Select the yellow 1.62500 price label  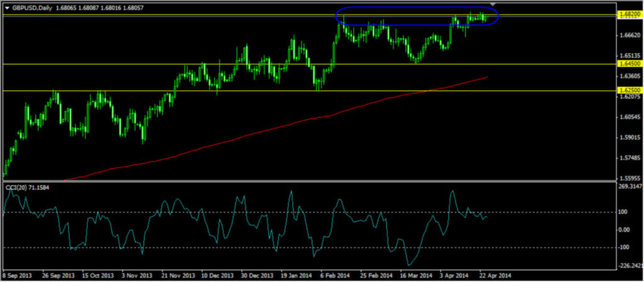[x=630, y=90]
